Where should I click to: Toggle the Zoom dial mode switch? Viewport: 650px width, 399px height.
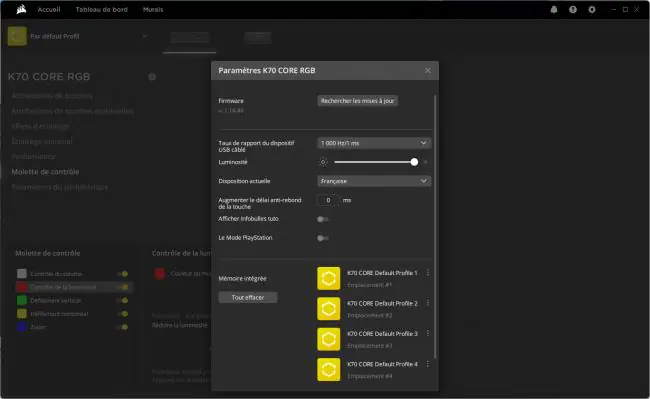[x=123, y=327]
